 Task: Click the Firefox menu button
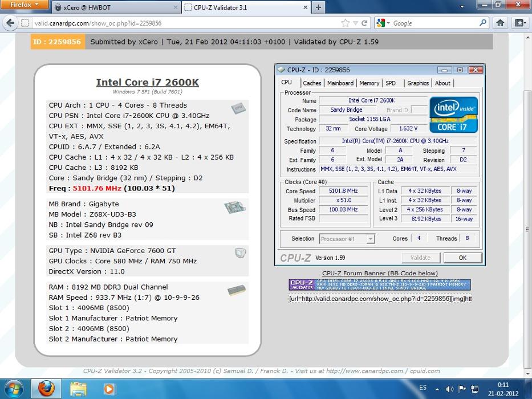(x=24, y=5)
